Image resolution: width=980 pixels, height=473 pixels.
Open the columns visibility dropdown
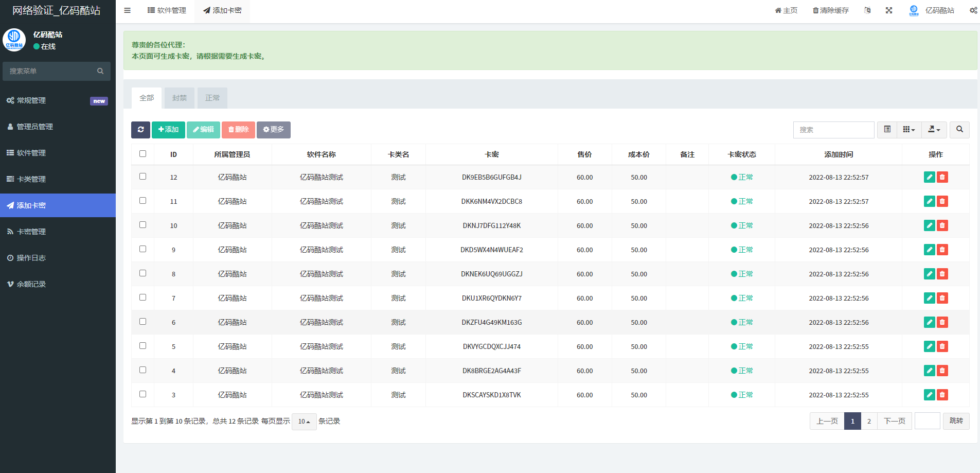coord(908,130)
